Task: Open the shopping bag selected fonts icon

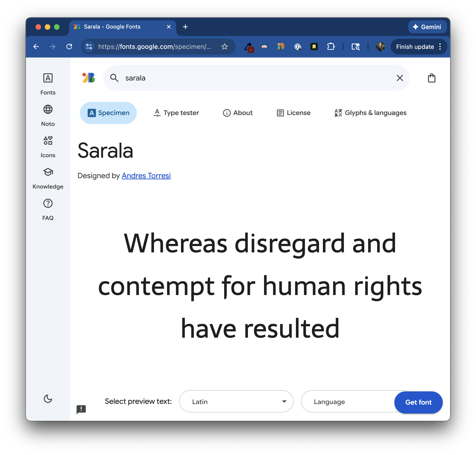Action: [431, 78]
